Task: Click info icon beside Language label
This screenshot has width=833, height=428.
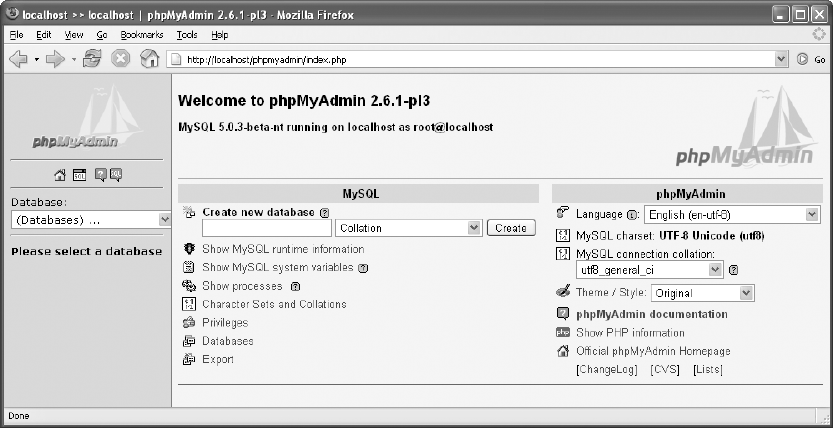Action: tap(632, 216)
